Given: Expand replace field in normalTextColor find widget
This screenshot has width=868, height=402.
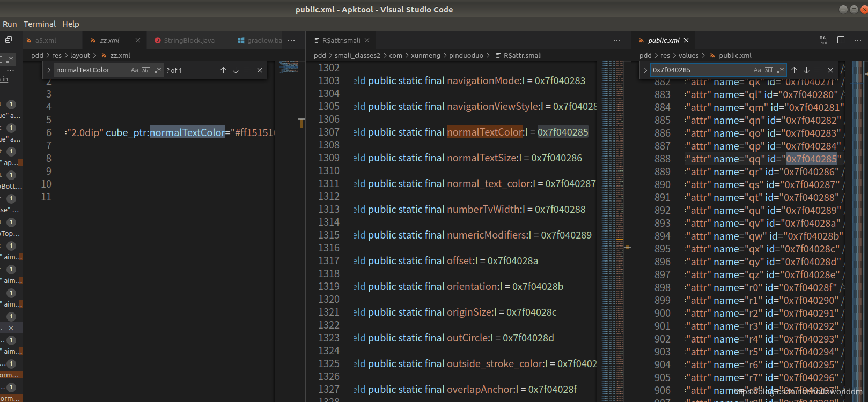Looking at the screenshot, I should pos(49,70).
